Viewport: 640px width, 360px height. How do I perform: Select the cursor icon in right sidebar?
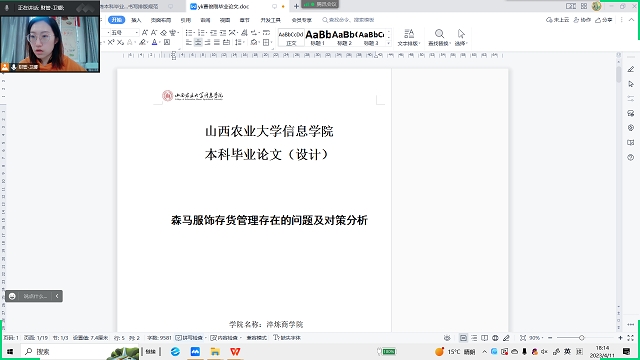pyautogui.click(x=631, y=84)
